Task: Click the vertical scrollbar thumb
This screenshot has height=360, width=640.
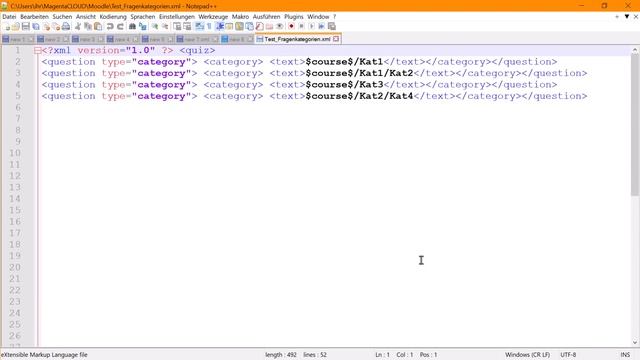Action: [635, 124]
